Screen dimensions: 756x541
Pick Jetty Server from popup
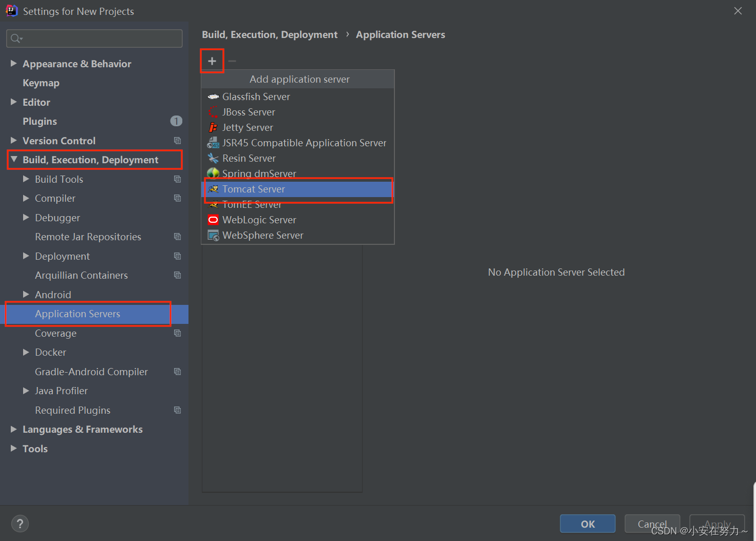298,127
